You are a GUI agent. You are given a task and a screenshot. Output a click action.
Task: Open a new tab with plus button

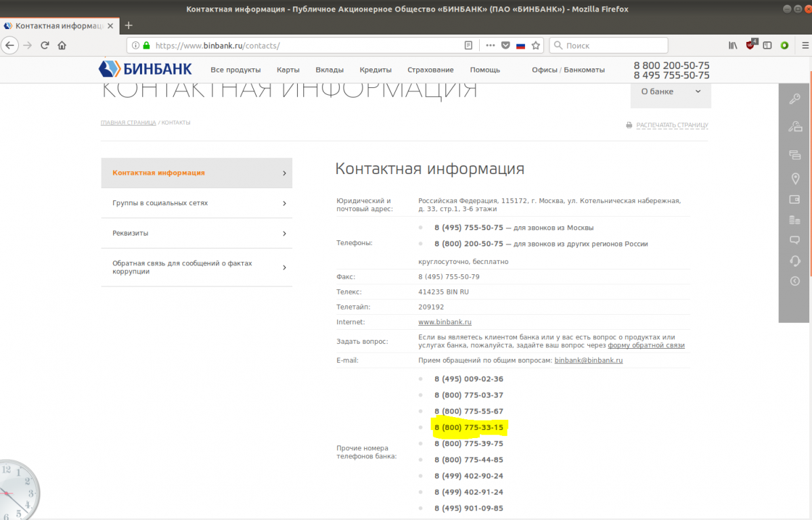(129, 26)
